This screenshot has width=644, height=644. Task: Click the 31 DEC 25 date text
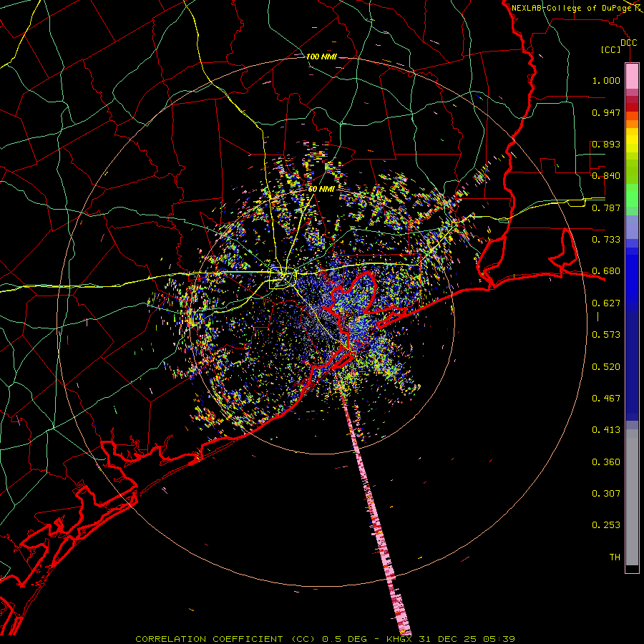[447, 639]
